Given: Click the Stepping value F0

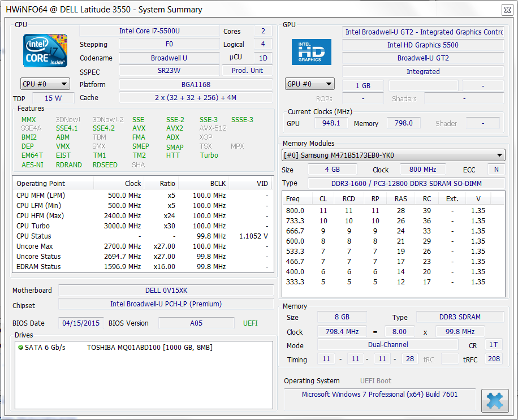Looking at the screenshot, I should [169, 44].
